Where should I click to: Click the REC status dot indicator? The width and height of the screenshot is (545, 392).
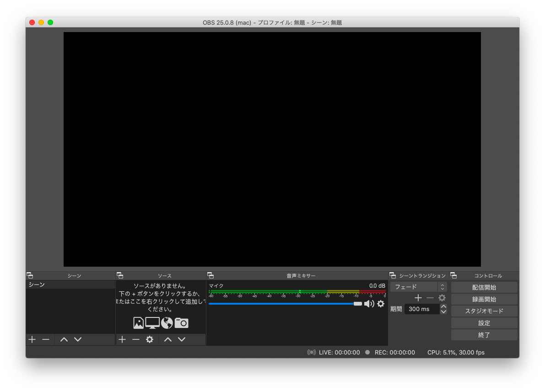point(367,352)
